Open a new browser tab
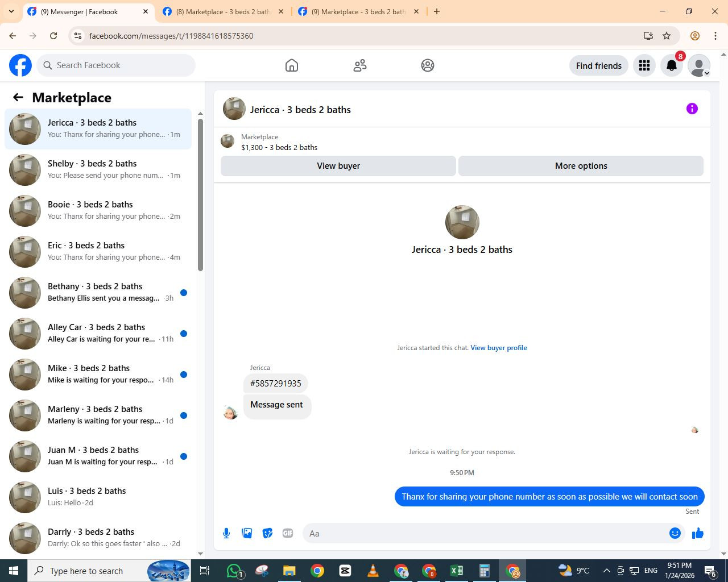728x582 pixels. pyautogui.click(x=437, y=11)
